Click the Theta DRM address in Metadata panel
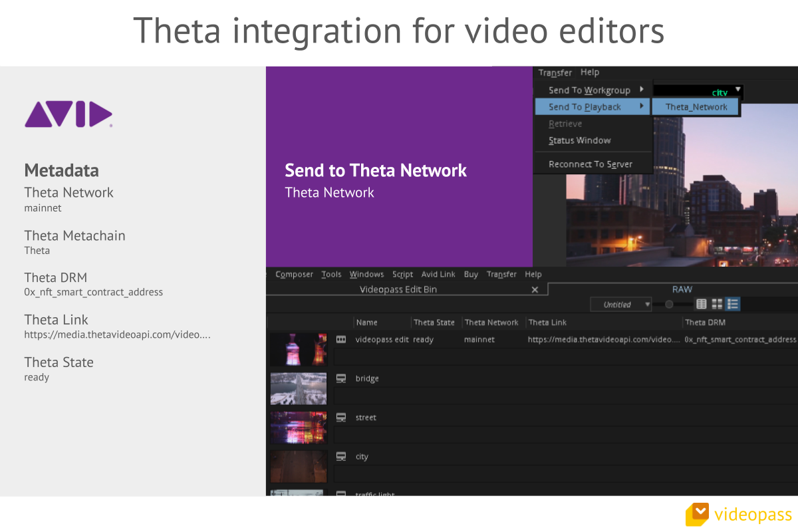Viewport: 798px width, 532px height. pos(94,292)
